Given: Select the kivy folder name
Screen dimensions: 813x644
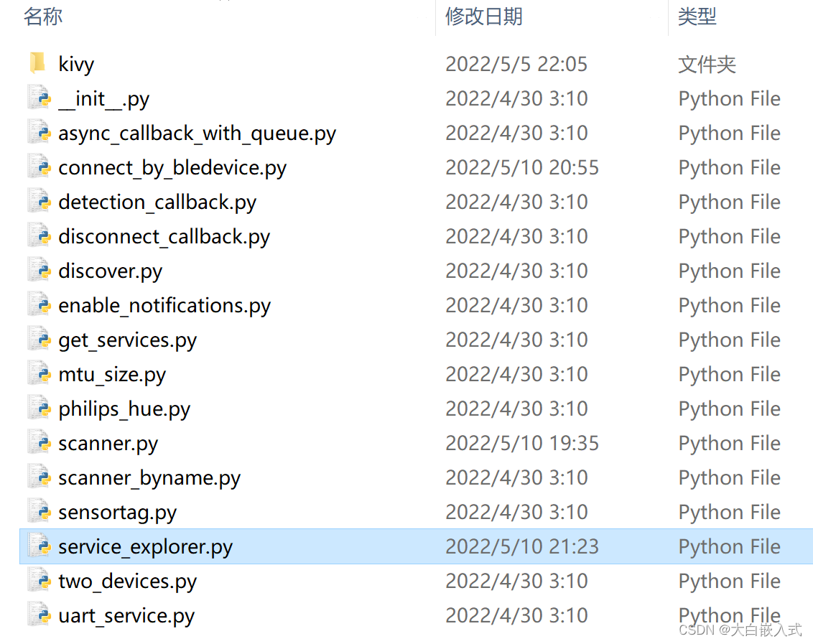Looking at the screenshot, I should [76, 65].
